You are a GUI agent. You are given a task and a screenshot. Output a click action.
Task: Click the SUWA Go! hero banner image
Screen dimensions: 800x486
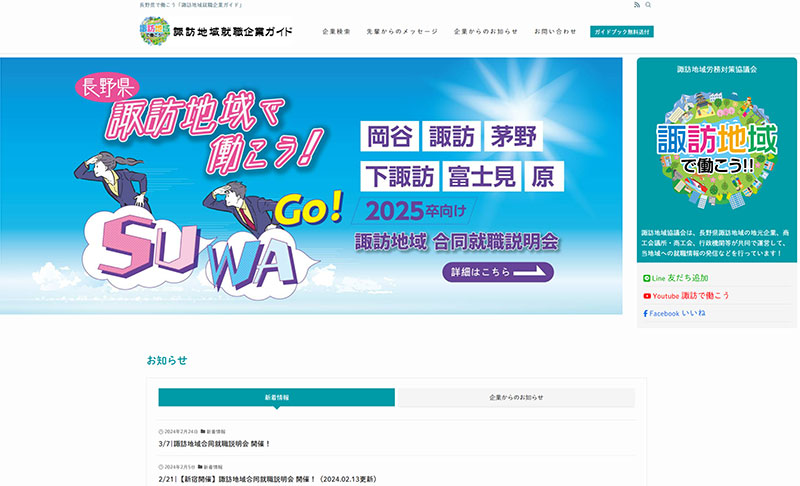click(311, 186)
